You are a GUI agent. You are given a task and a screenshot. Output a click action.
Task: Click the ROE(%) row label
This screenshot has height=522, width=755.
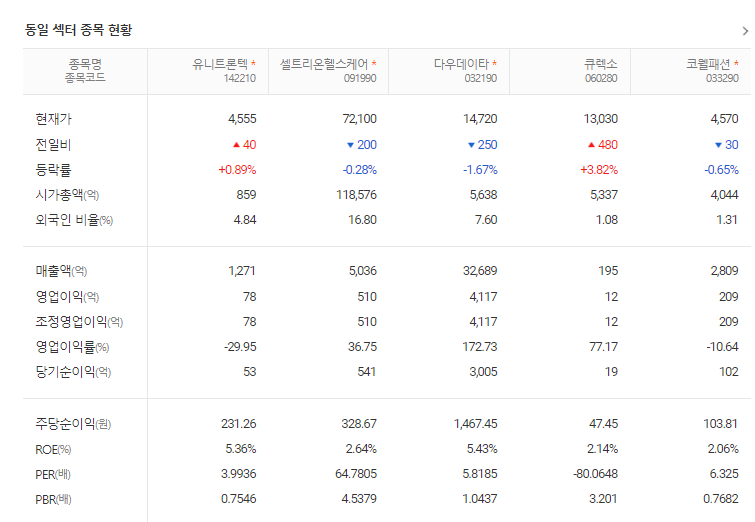(x=53, y=449)
